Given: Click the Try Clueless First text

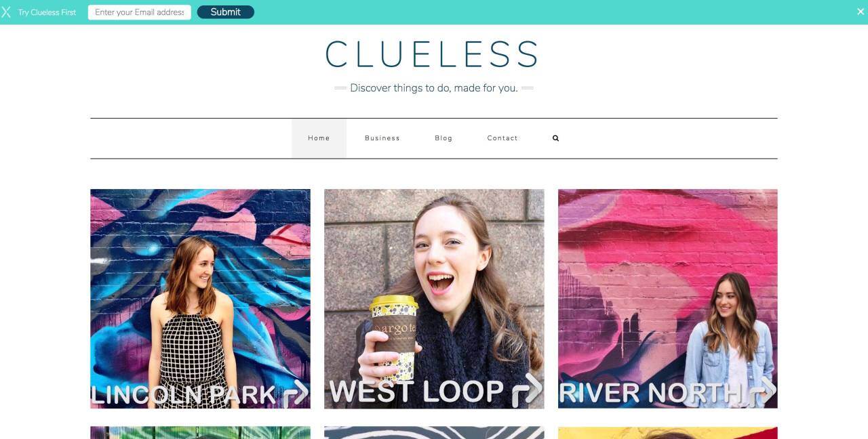Looking at the screenshot, I should tap(47, 12).
